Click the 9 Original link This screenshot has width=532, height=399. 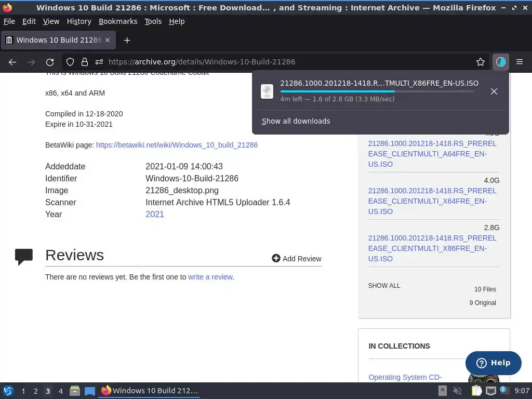(x=483, y=303)
